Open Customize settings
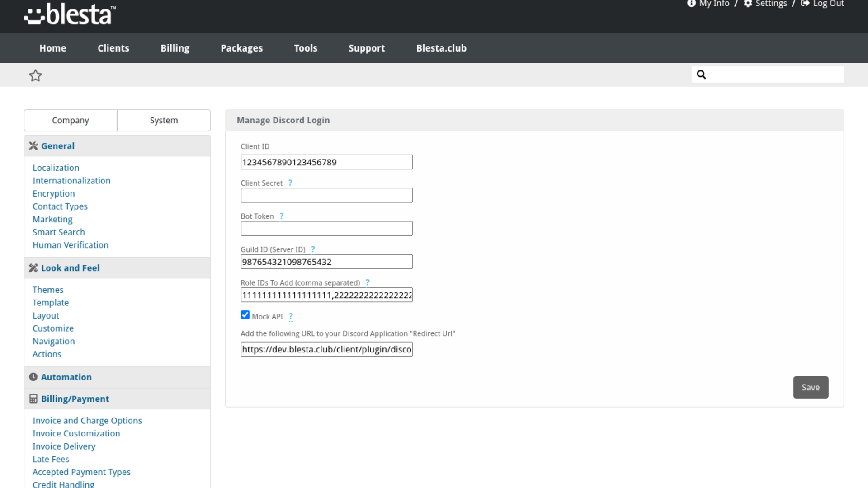Image resolution: width=868 pixels, height=488 pixels. [53, 328]
